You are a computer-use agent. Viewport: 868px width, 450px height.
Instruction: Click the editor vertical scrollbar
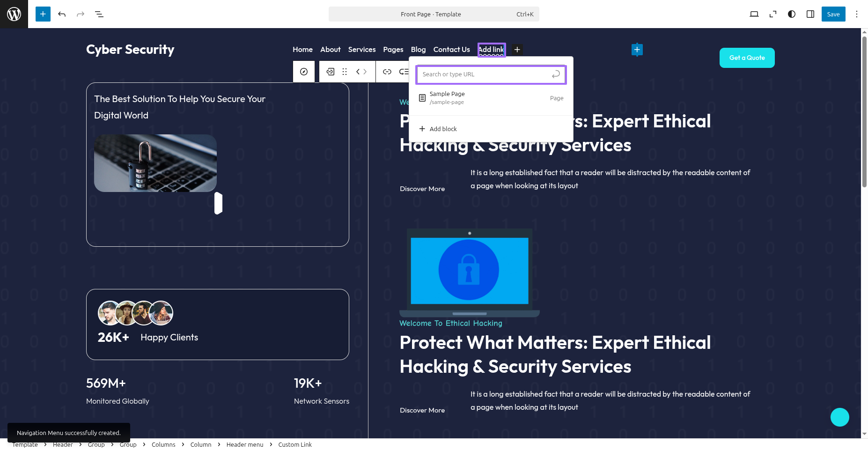(864, 112)
